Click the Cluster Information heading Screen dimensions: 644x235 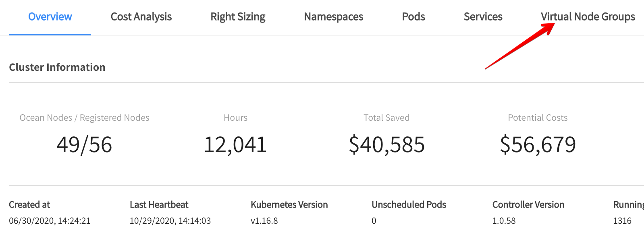pos(57,67)
